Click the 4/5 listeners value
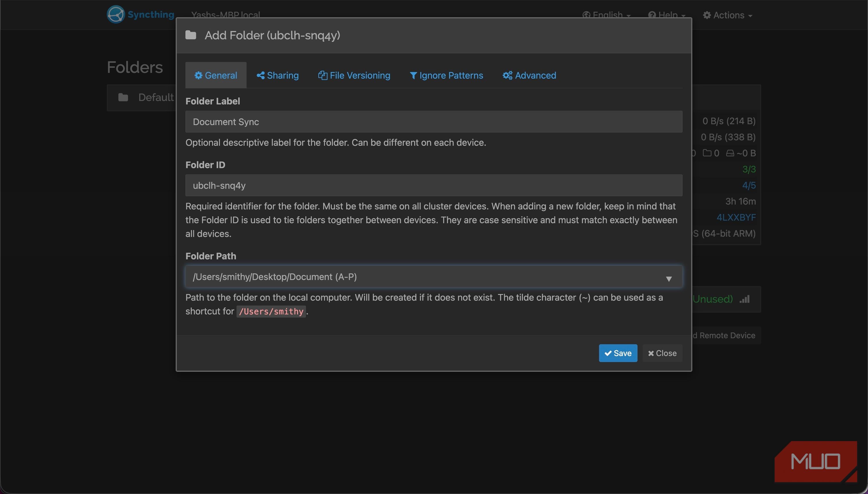The height and width of the screenshot is (494, 868). click(749, 185)
